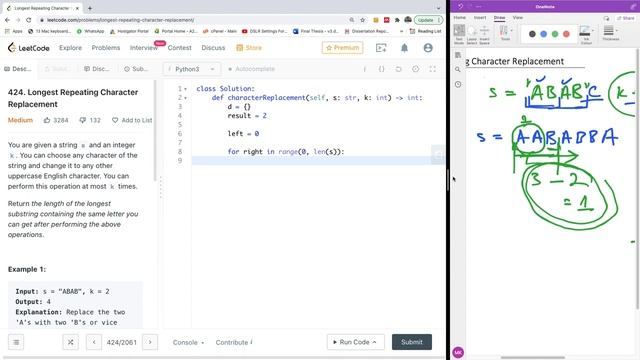Go back with the browser back arrow
This screenshot has width=640, height=360.
7,20
